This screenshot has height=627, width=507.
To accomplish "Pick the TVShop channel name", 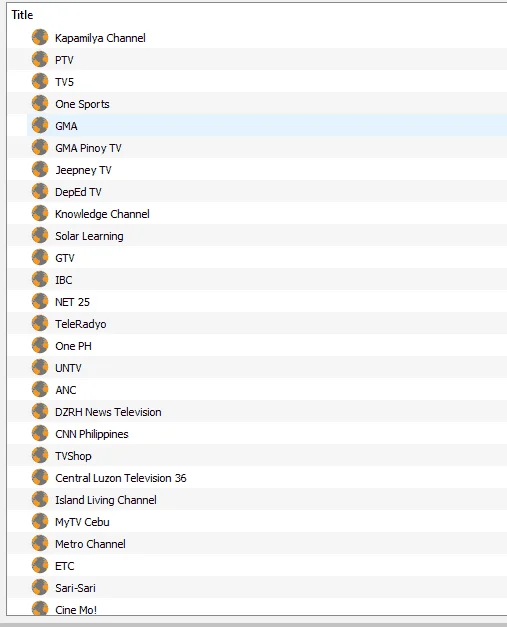I will click(x=73, y=456).
